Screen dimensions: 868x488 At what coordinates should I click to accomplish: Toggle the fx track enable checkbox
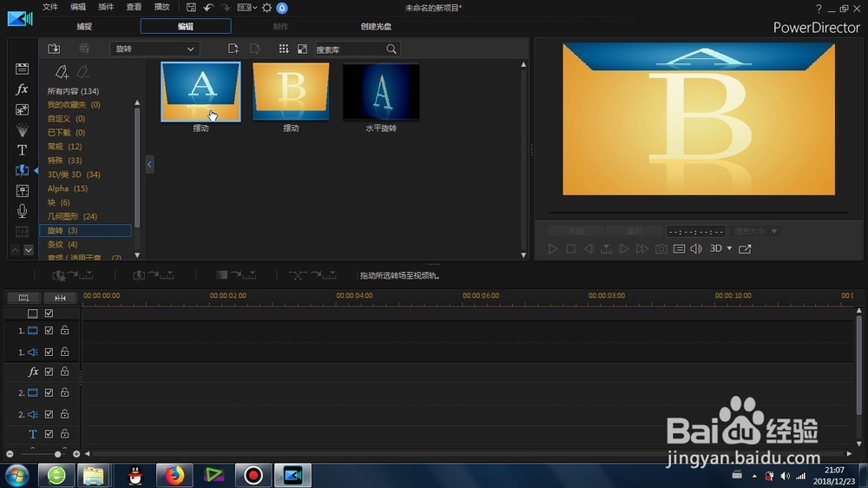[49, 372]
